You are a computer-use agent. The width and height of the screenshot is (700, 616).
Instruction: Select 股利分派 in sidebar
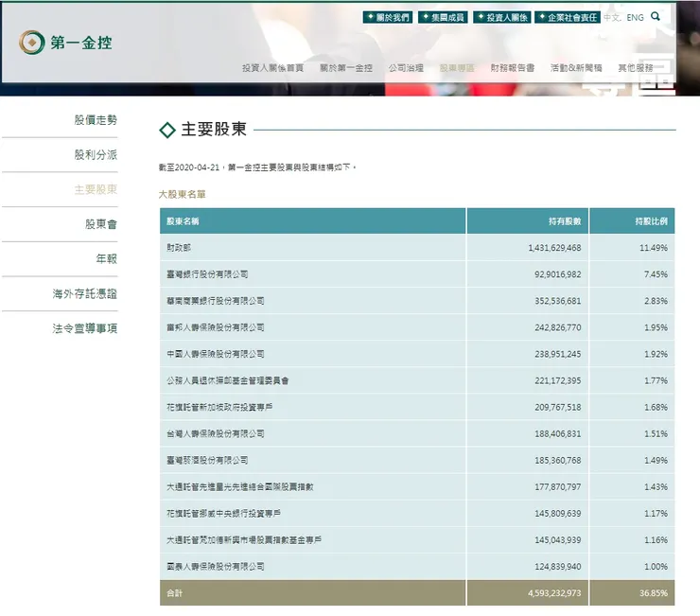tap(96, 154)
